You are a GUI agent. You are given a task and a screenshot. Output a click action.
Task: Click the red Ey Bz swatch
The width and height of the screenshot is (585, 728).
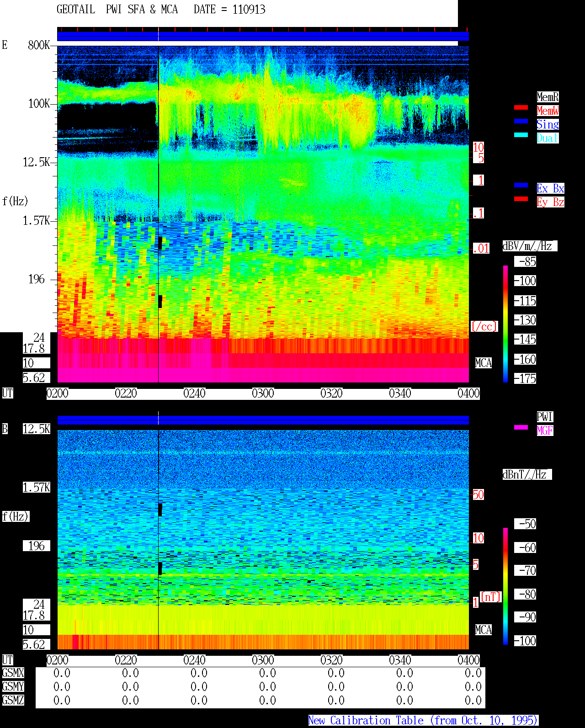point(521,199)
